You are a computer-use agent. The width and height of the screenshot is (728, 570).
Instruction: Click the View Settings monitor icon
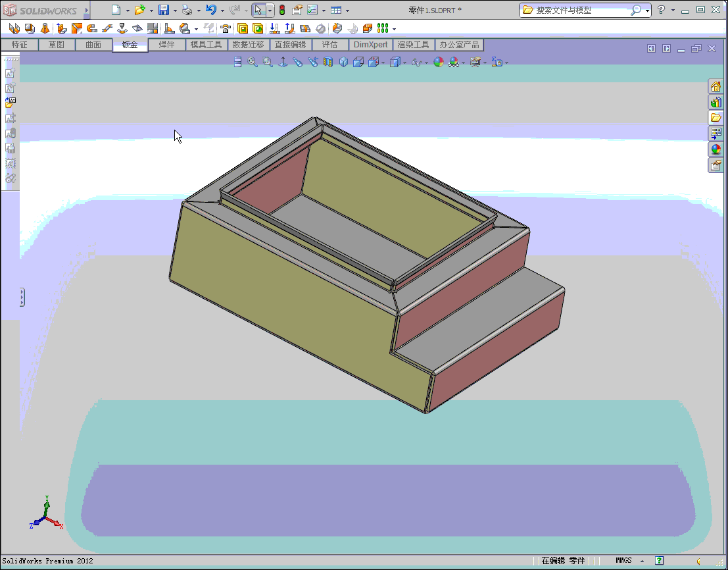point(475,62)
